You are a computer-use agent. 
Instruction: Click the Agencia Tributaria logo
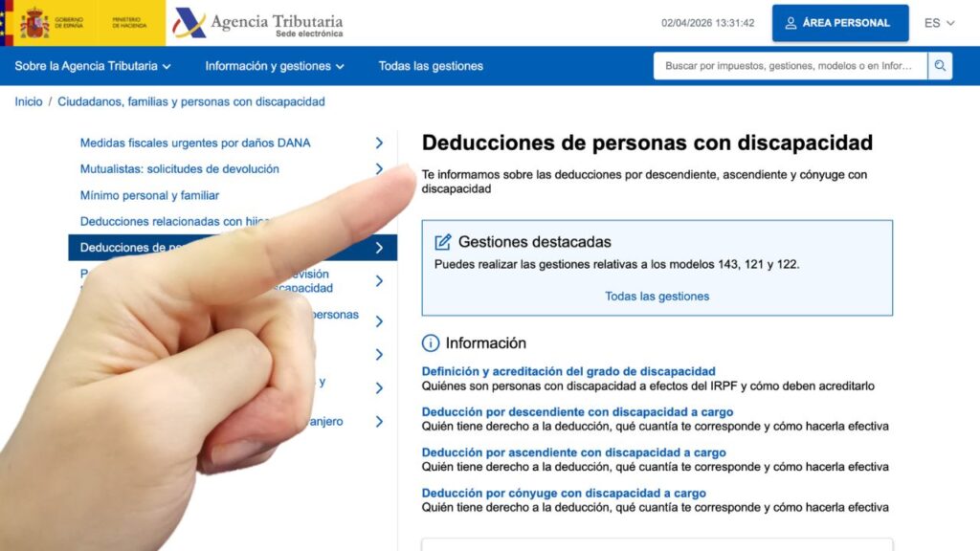257,24
